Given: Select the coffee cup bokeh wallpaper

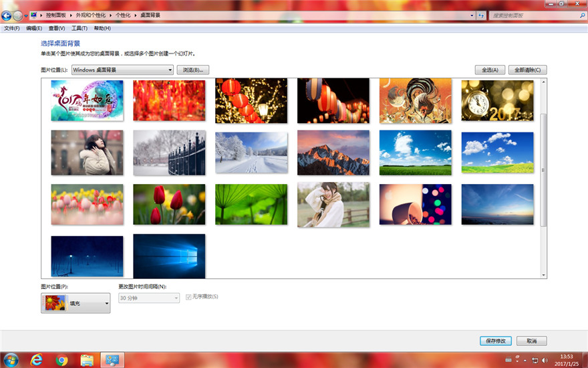Looking at the screenshot, I should point(416,204).
